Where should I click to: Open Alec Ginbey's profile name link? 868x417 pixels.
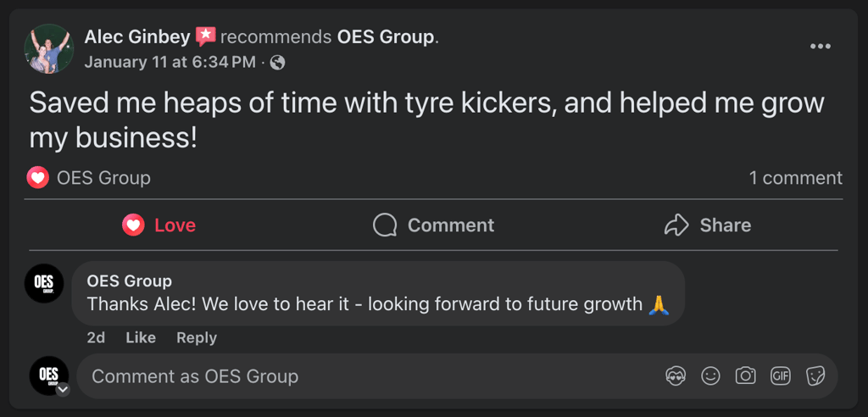pos(137,37)
